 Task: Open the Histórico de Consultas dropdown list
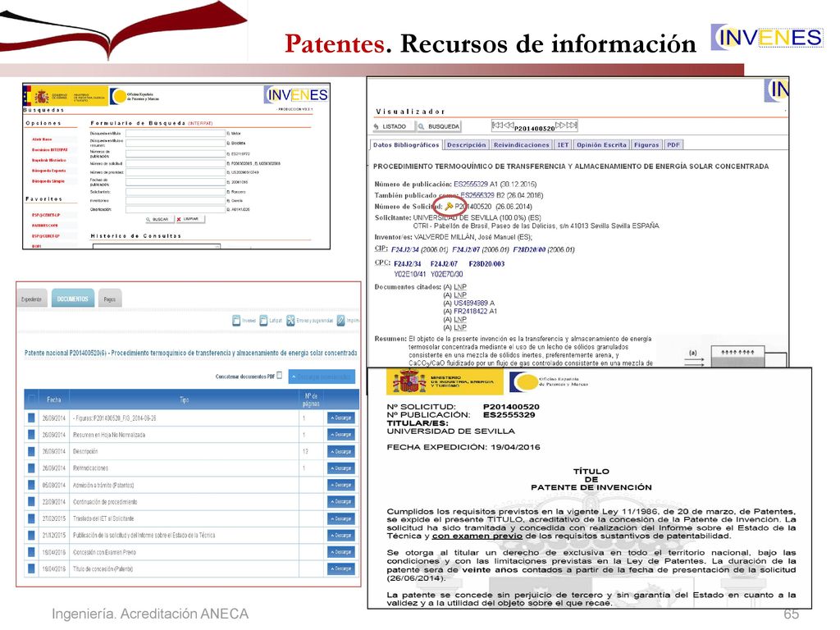156,246
